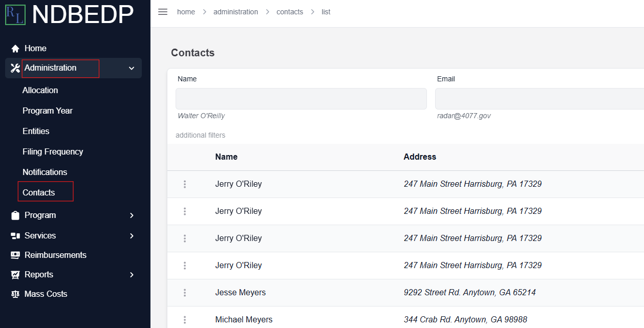The width and height of the screenshot is (644, 328).
Task: Select Notifications in the sidebar
Action: click(x=45, y=172)
